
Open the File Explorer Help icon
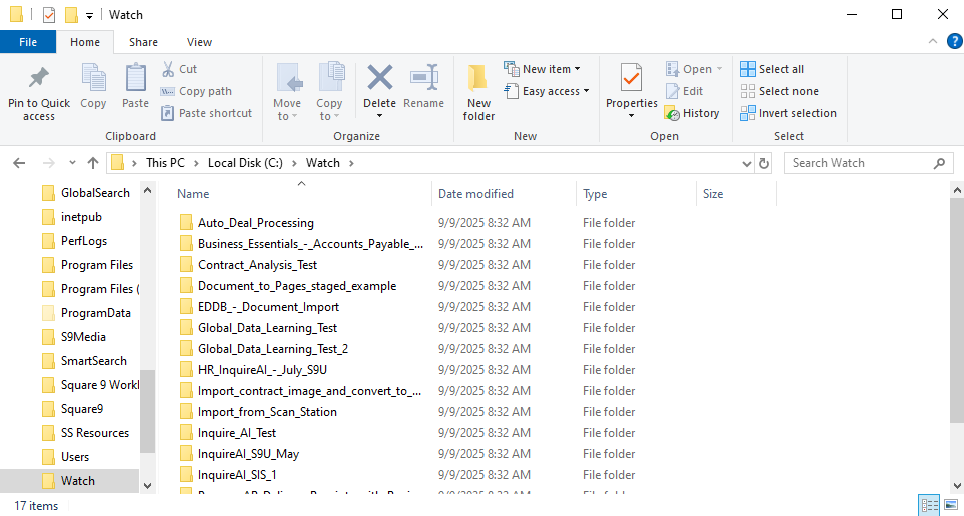[955, 42]
